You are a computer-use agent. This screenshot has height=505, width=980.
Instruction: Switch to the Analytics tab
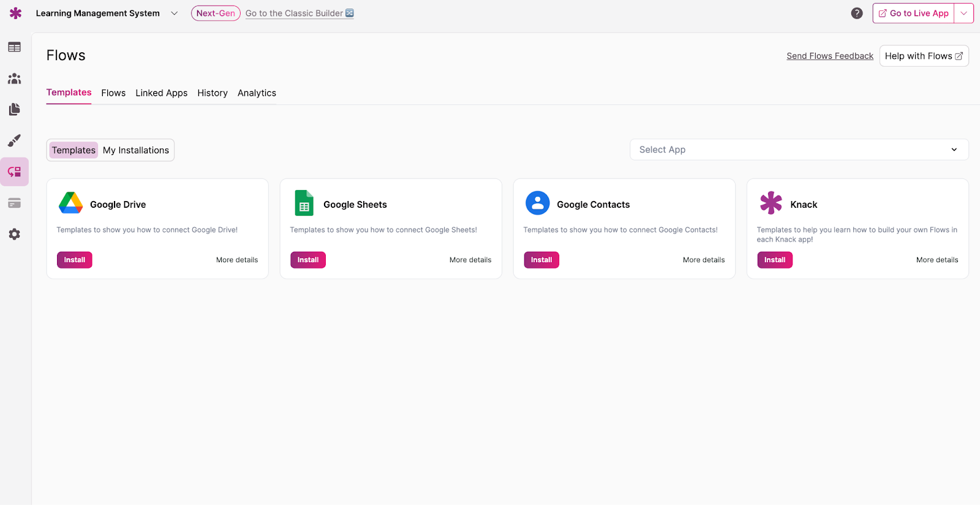click(x=257, y=93)
